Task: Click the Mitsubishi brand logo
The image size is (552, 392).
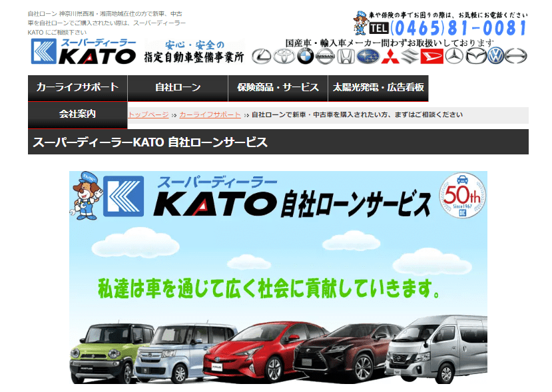Action: click(390, 57)
